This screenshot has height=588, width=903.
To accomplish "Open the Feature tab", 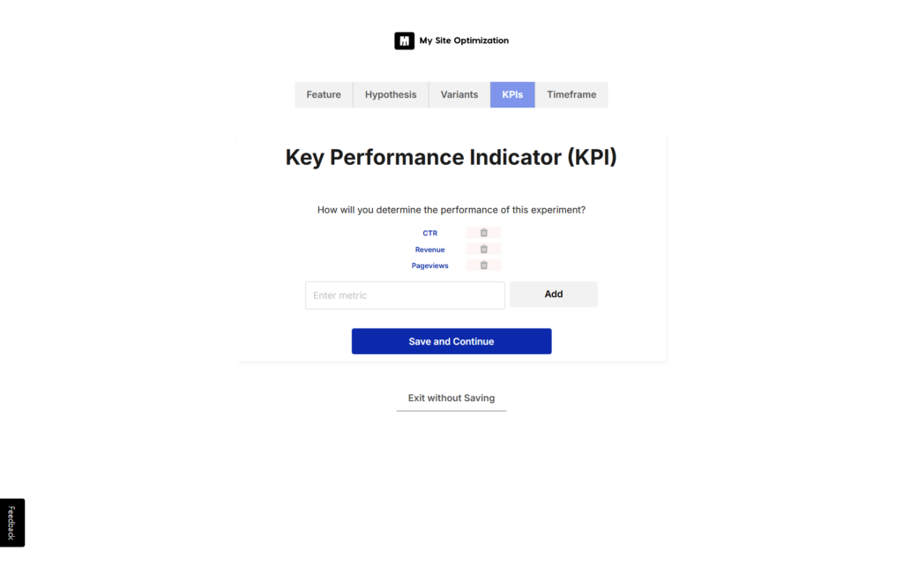I will [324, 94].
